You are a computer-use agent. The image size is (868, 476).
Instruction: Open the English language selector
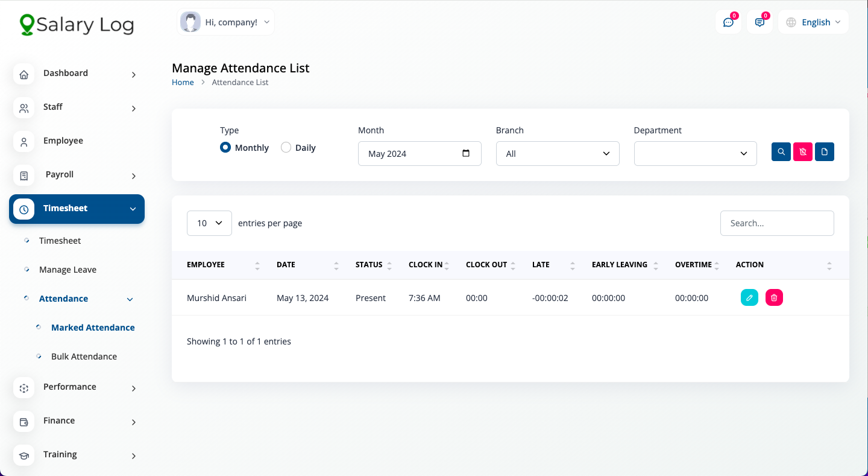[x=814, y=22]
